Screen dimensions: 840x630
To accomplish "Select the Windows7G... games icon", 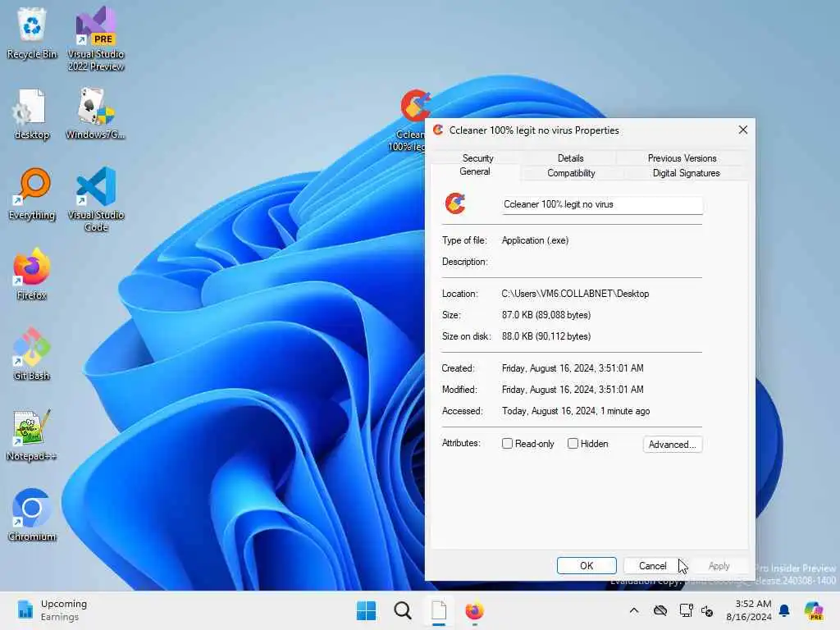I will (x=96, y=113).
